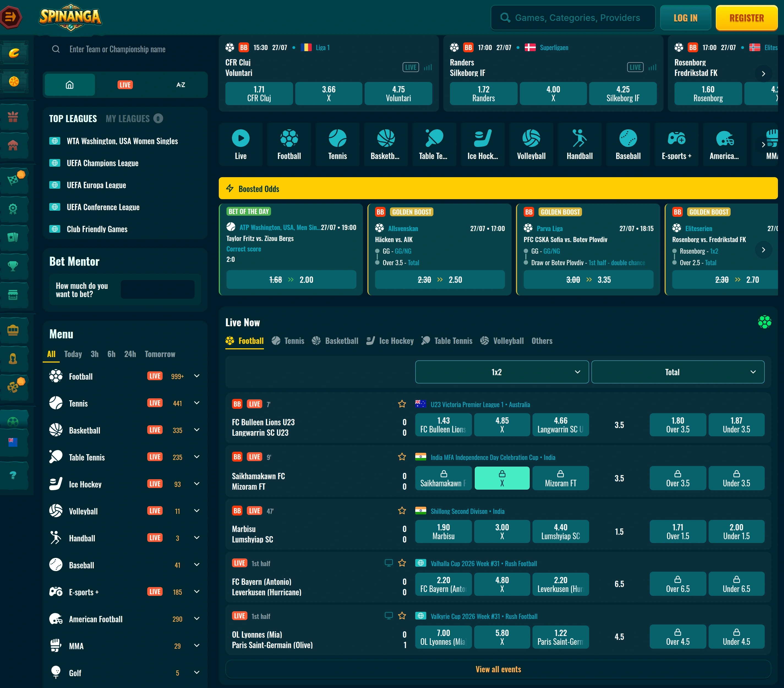Open the question mark help sidebar icon
The height and width of the screenshot is (688, 784).
pyautogui.click(x=13, y=475)
